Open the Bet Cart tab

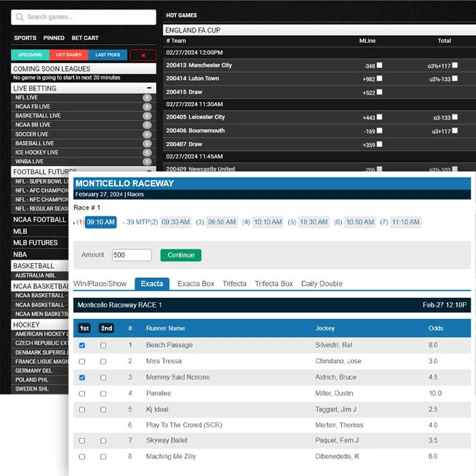(x=85, y=38)
